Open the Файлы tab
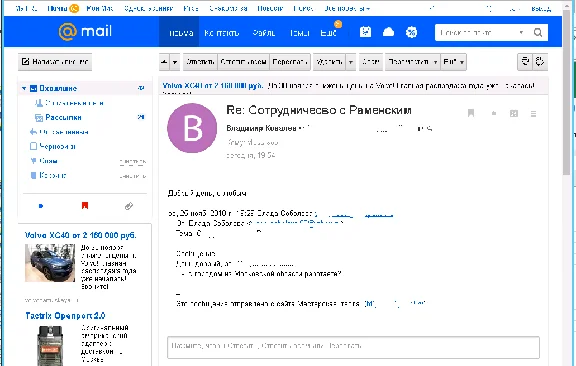 click(264, 33)
